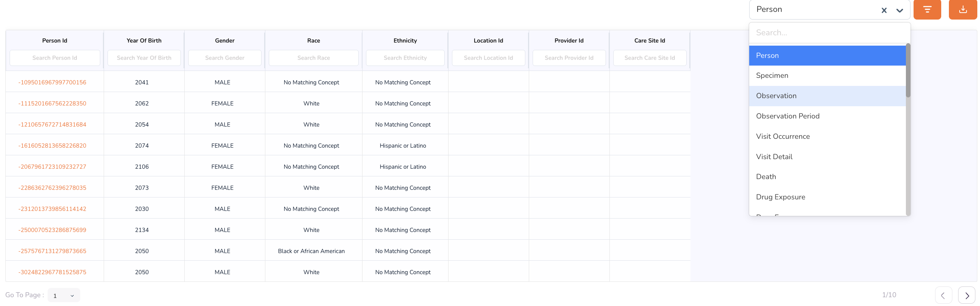Click the Location Id column header
Screen dimensions: 980x306
tap(488, 41)
